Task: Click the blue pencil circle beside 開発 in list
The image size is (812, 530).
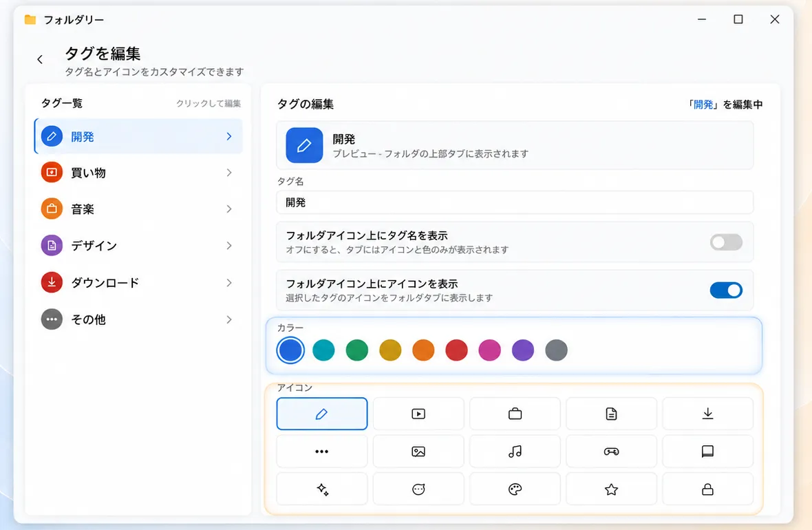Action: [x=52, y=136]
